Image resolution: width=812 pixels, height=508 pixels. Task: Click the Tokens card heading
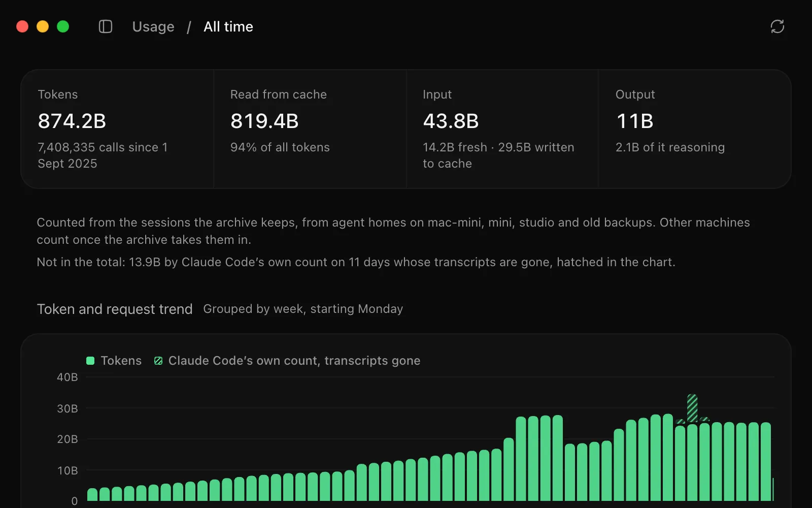[58, 94]
